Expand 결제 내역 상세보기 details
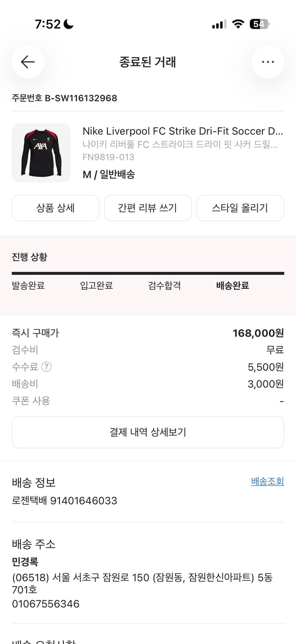296x644 pixels. tap(148, 432)
